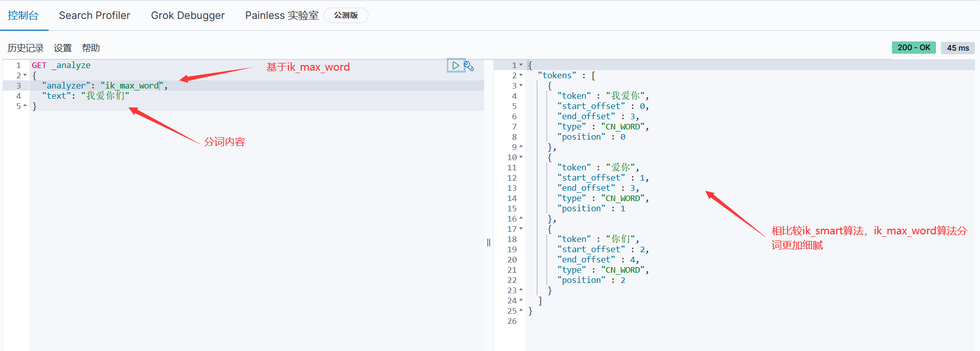
Task: Open the 设置 console settings
Action: point(62,48)
